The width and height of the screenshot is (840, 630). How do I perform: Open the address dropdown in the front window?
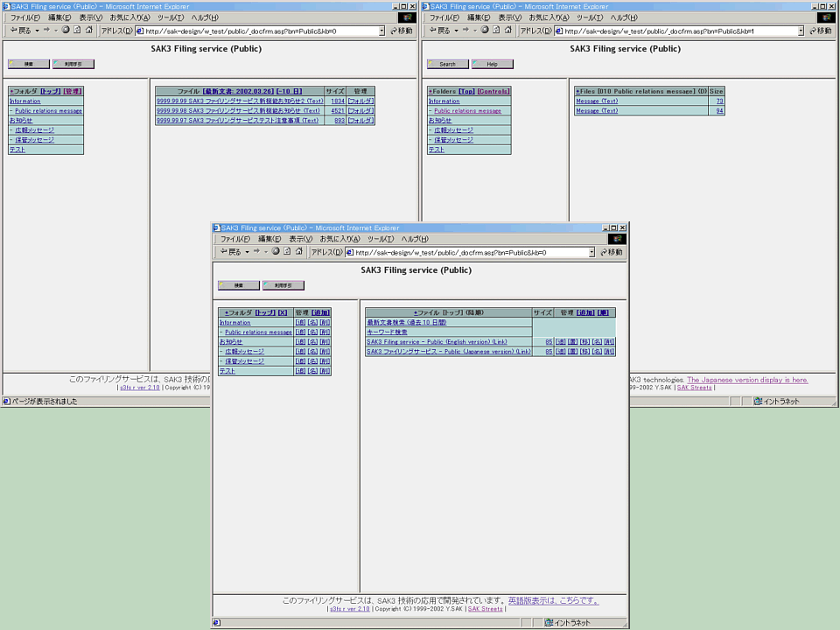pos(591,252)
